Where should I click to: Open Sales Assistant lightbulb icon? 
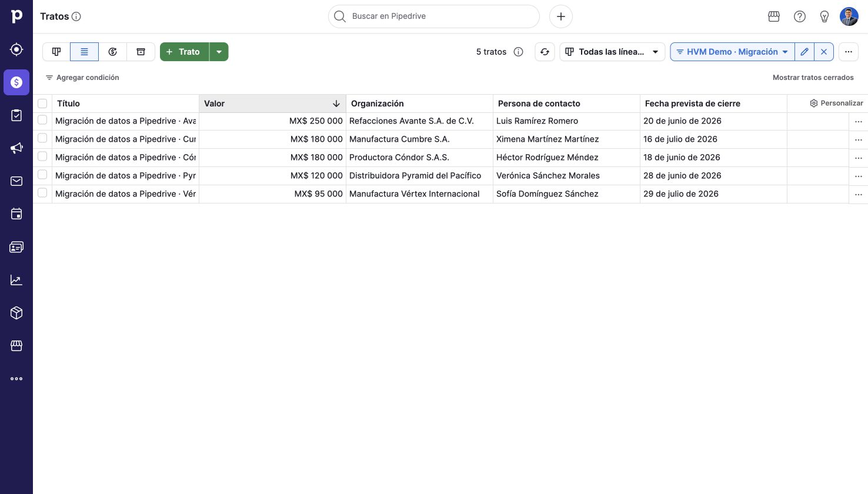pyautogui.click(x=824, y=16)
